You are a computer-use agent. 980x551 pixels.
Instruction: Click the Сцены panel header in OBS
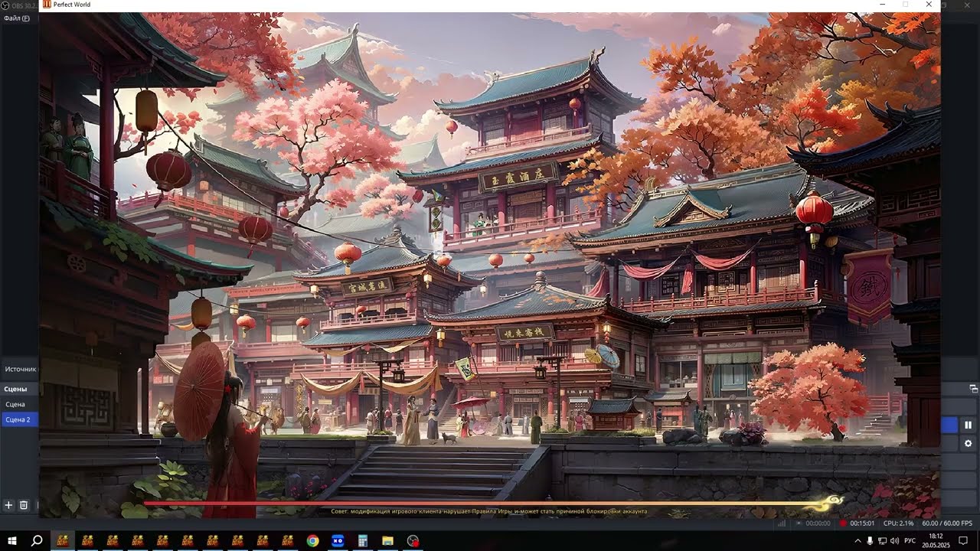[15, 389]
